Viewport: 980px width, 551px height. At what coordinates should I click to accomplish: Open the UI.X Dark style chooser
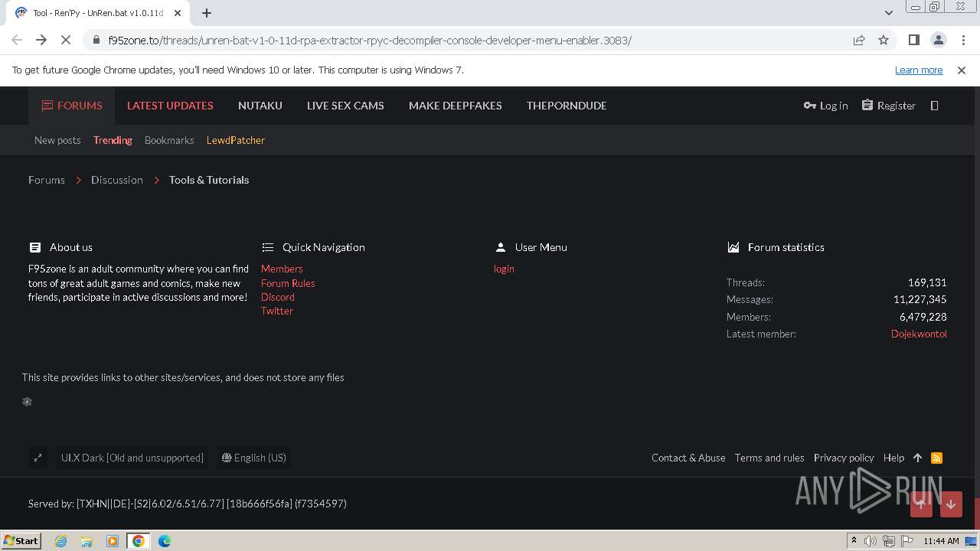pyautogui.click(x=132, y=458)
